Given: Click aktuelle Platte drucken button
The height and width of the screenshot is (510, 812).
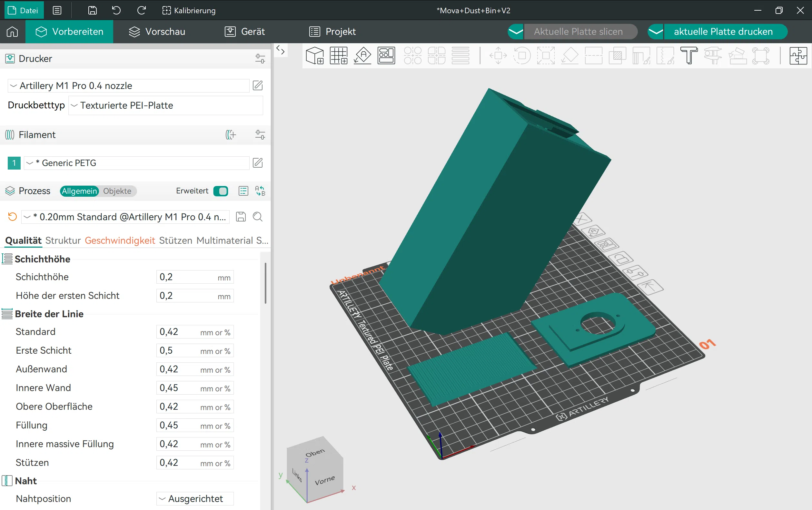Looking at the screenshot, I should [x=723, y=32].
